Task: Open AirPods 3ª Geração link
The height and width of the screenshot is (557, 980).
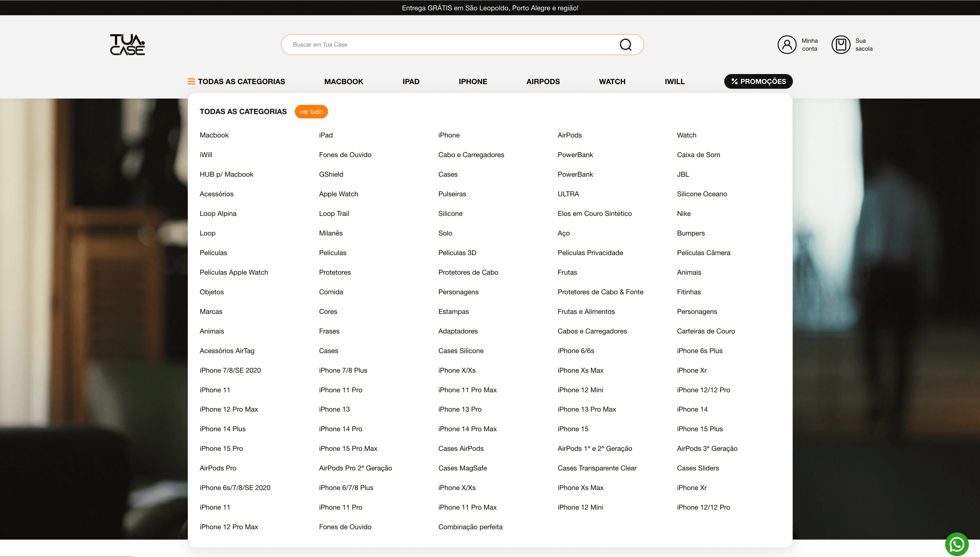Action: pyautogui.click(x=707, y=448)
